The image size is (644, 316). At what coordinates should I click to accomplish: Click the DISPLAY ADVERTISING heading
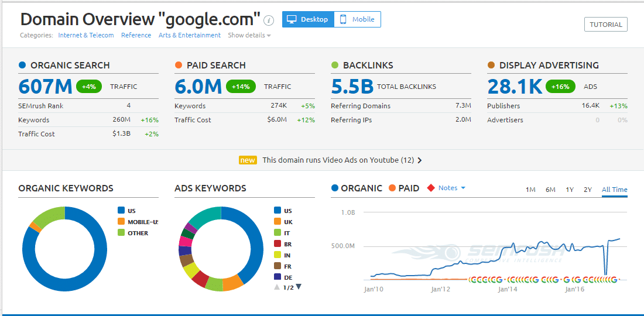tap(549, 66)
